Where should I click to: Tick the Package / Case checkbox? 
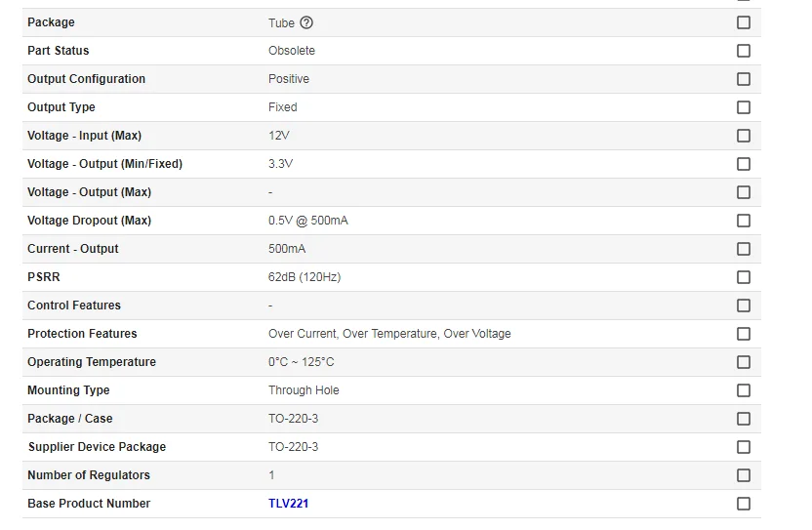[x=744, y=419]
